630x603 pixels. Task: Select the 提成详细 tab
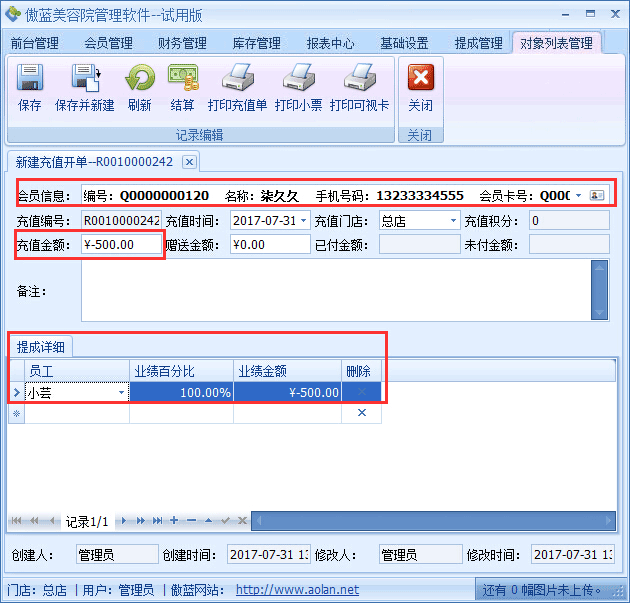click(41, 347)
